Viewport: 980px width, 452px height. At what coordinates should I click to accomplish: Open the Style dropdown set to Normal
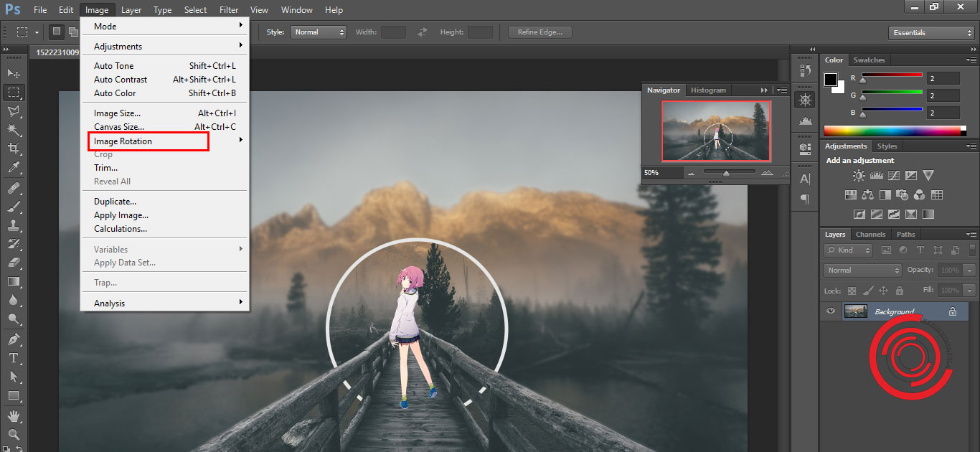click(319, 32)
